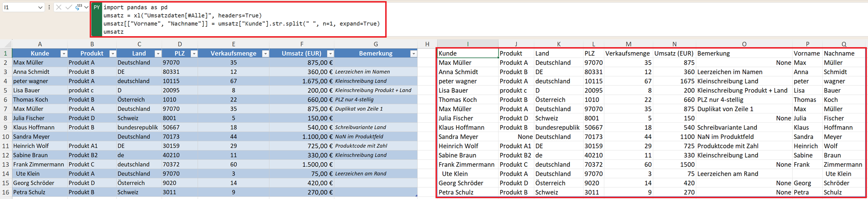Screen dimensions: 868x199
Task: Confirm entry with the checkmark icon
Action: (69, 7)
